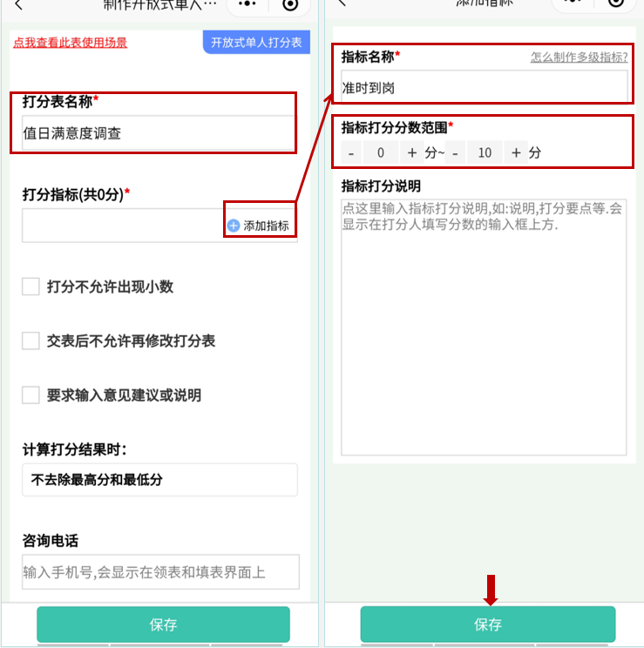This screenshot has height=648, width=644.
Task: Check 交表后不允许再修改打分表 option
Action: point(31,341)
